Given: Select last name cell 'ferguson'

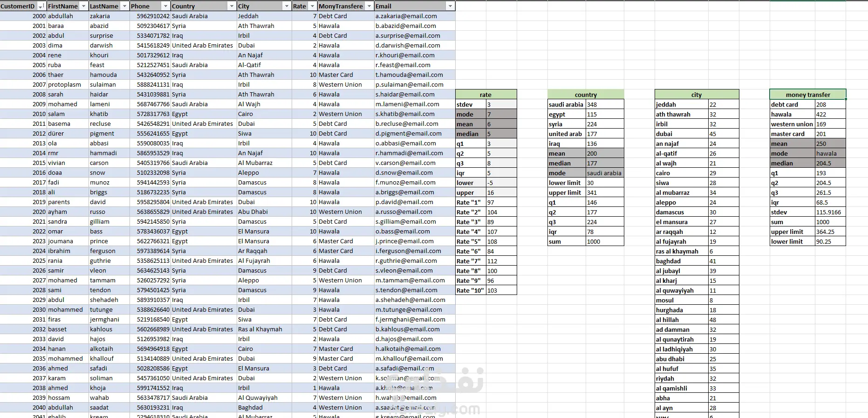Looking at the screenshot, I should point(109,251).
